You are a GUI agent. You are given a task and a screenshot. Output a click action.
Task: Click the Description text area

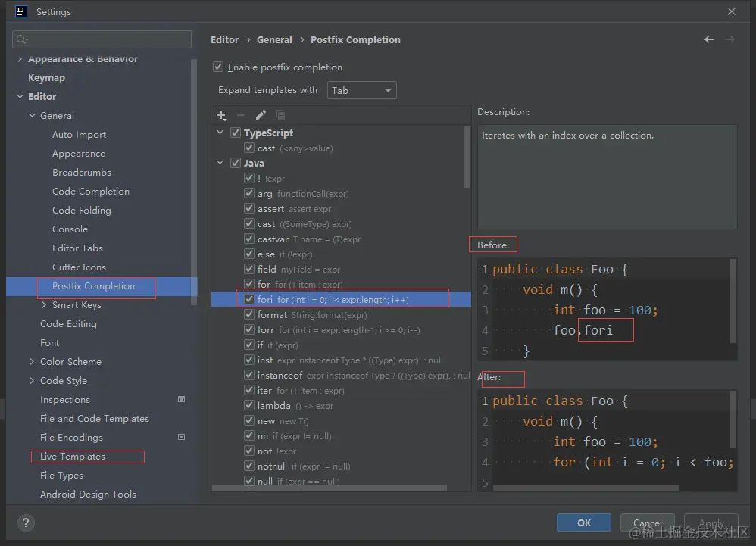(607, 177)
